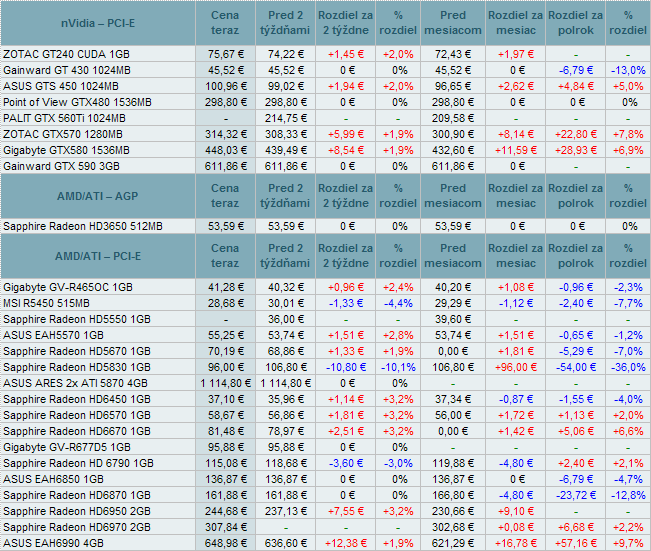This screenshot has height=551, width=651.
Task: Click the 'Gainward GT 430 1024MB' row name
Action: coord(67,70)
